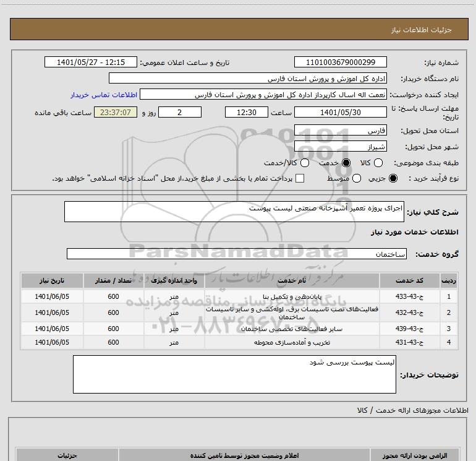Click the remaining days field showing 2

[x=180, y=113]
